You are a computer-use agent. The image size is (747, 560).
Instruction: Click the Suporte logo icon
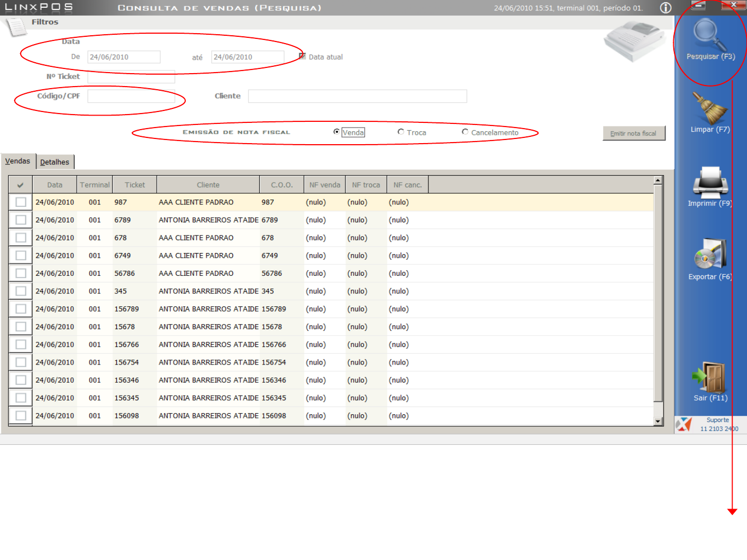[x=684, y=424]
